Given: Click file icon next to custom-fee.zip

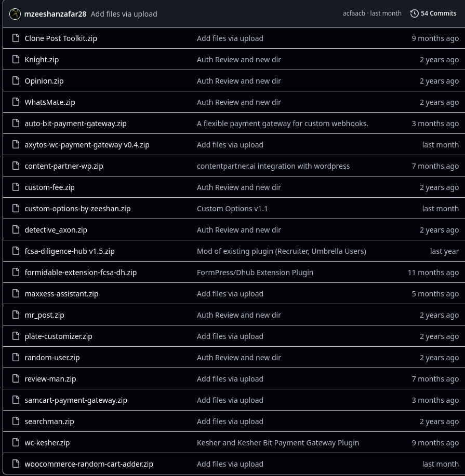Looking at the screenshot, I should 16,187.
